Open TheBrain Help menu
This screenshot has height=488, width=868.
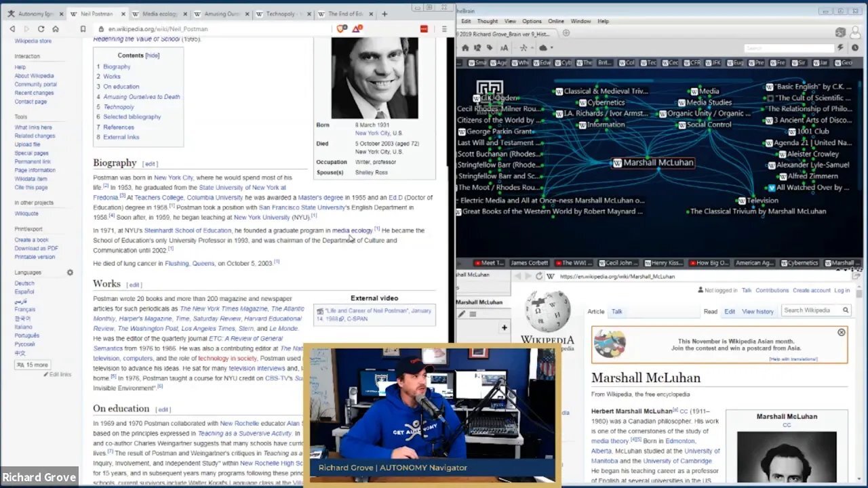coord(603,21)
